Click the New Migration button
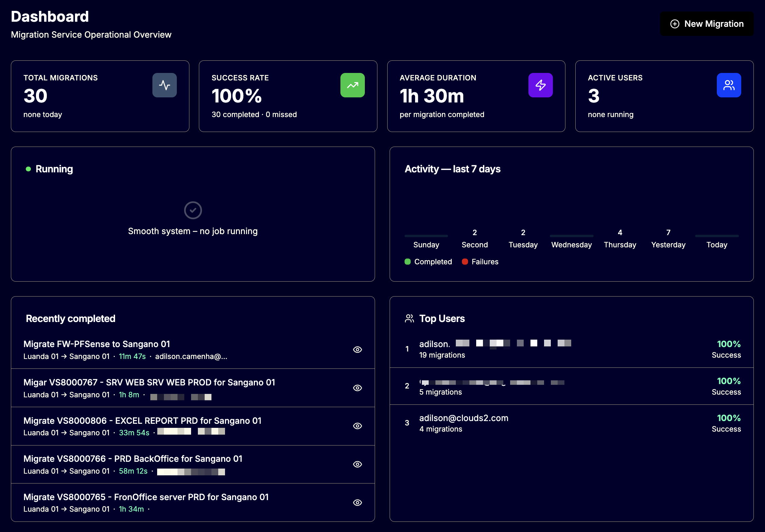The width and height of the screenshot is (765, 532). pos(707,24)
